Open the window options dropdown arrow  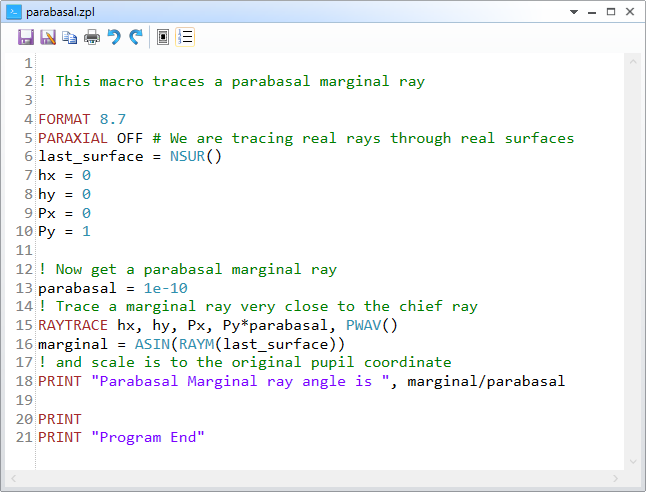[573, 12]
